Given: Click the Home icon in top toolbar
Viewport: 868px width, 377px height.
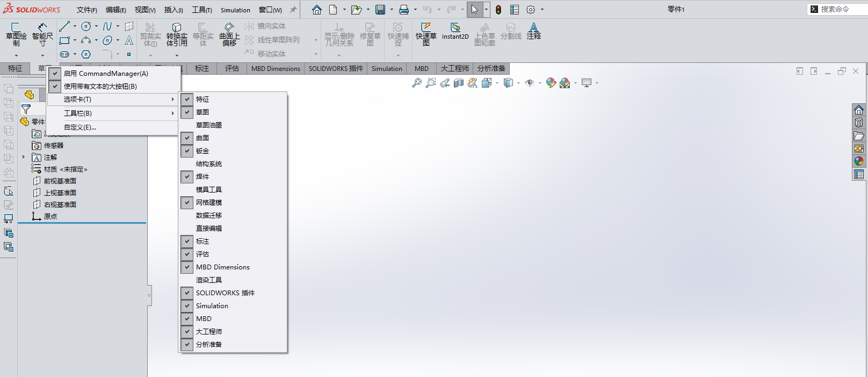Looking at the screenshot, I should pos(317,10).
